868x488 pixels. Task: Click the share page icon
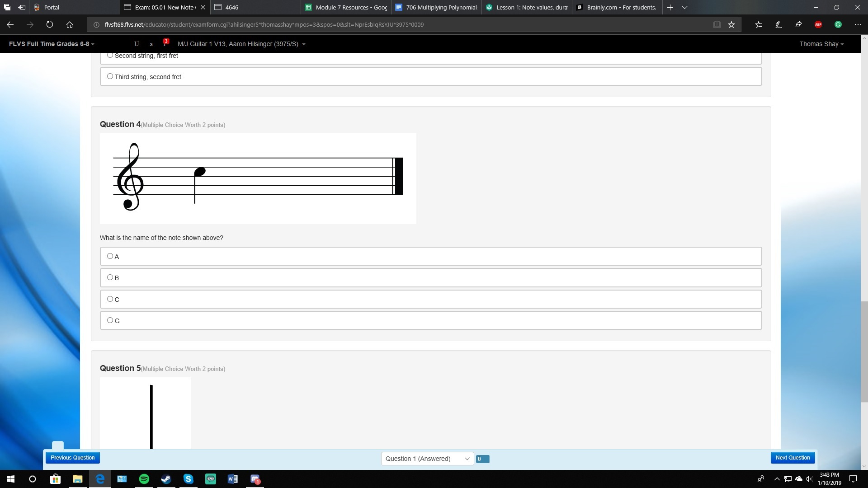click(798, 24)
